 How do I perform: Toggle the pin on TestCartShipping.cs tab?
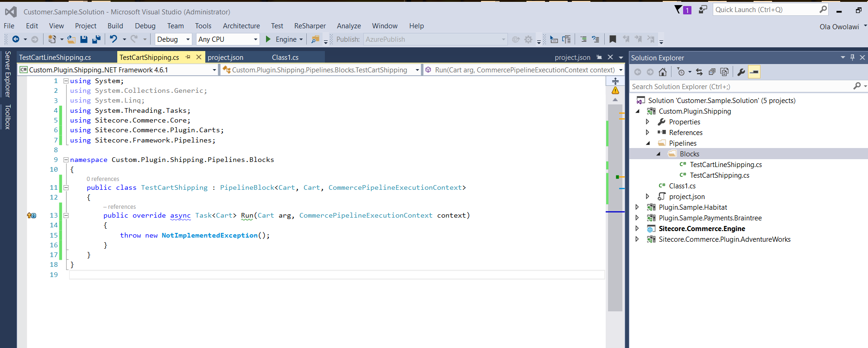(x=188, y=57)
